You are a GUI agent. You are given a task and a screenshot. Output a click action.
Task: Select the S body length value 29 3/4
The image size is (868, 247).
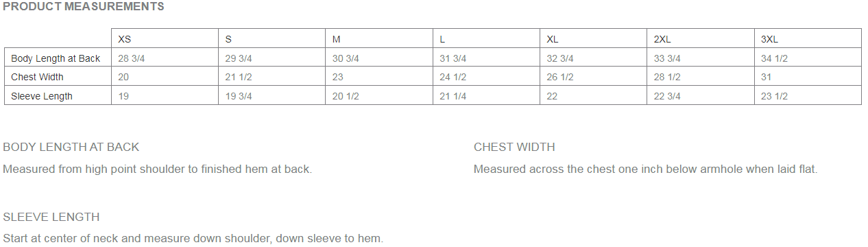(x=239, y=58)
